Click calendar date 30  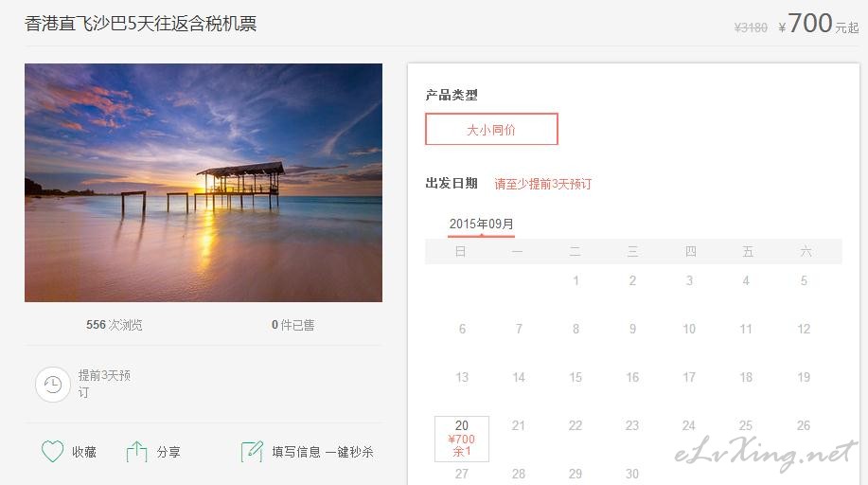[x=632, y=474]
